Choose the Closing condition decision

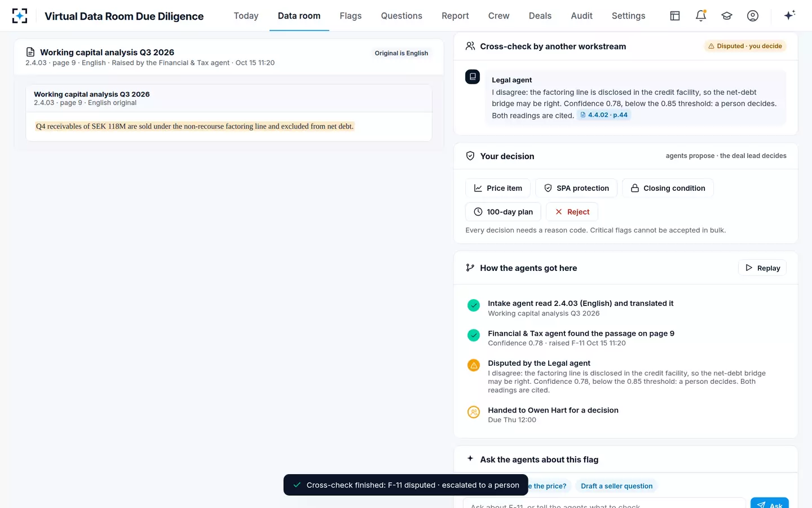point(668,188)
